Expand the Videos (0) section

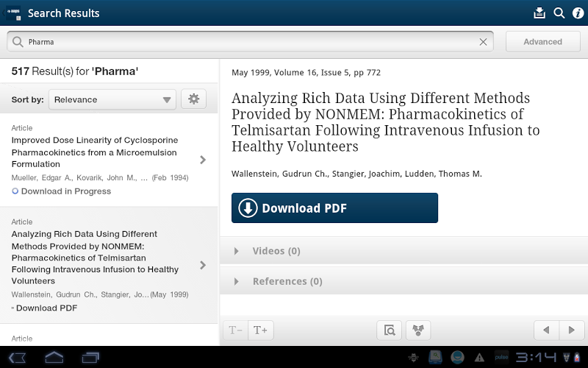click(404, 251)
